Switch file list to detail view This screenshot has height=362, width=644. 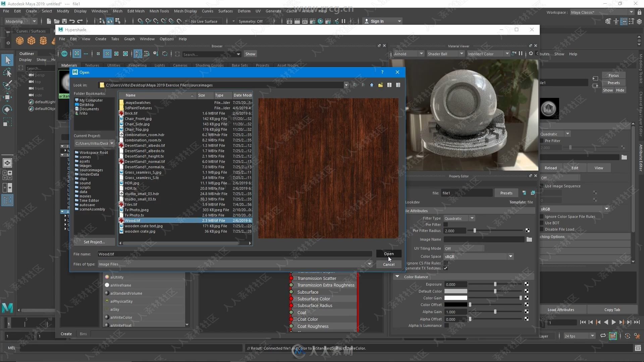point(398,85)
